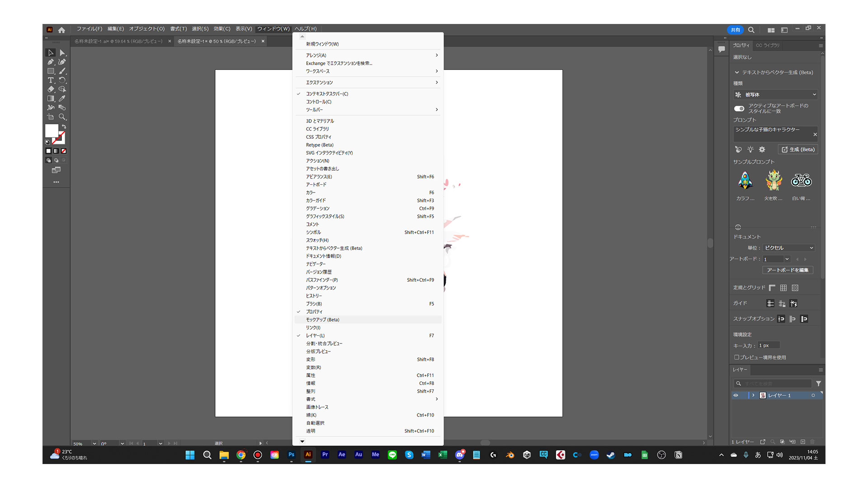
Task: Hide レイヤー 1 with eye icon
Action: click(x=736, y=395)
